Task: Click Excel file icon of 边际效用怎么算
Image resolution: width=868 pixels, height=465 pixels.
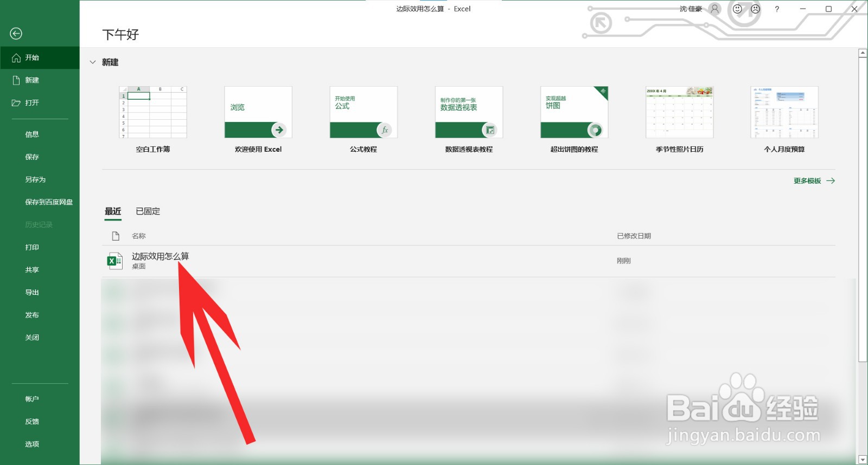Action: point(114,261)
